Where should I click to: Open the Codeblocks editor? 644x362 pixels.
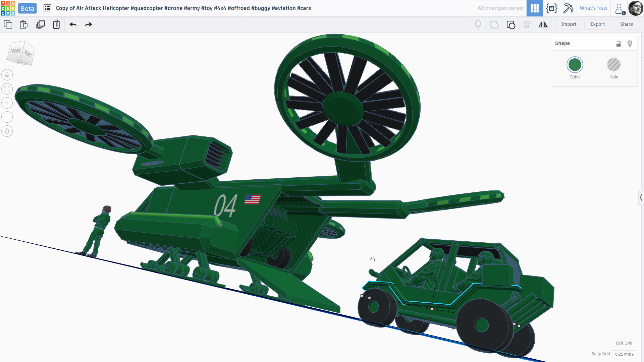coord(551,8)
